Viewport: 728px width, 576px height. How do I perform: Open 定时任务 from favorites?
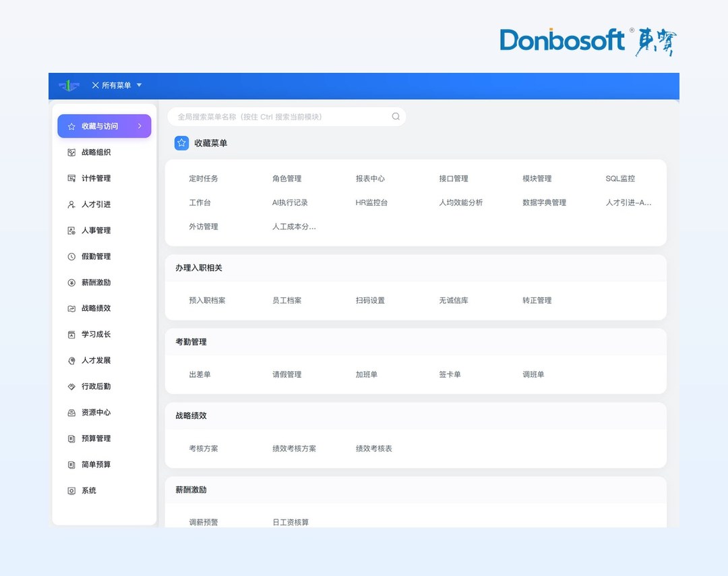[204, 178]
